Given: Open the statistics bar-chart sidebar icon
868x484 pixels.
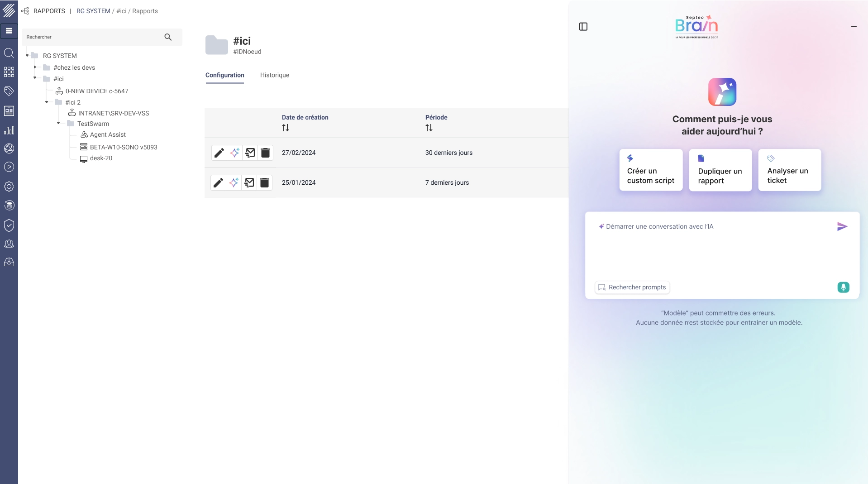Looking at the screenshot, I should pos(9,130).
